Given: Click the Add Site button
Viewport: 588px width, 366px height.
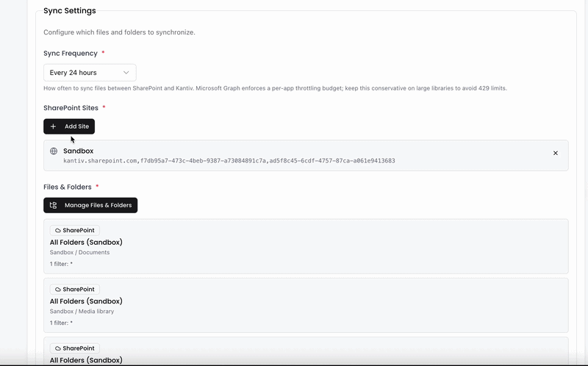Looking at the screenshot, I should coord(69,126).
